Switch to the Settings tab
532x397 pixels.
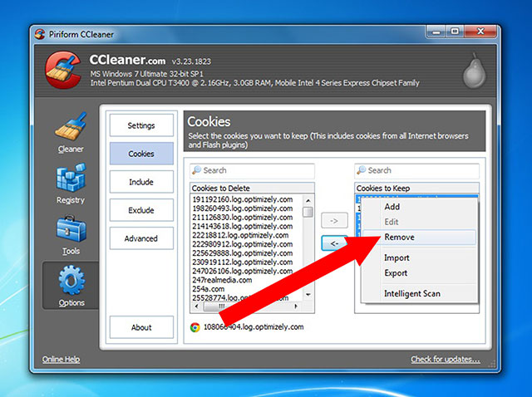point(141,125)
